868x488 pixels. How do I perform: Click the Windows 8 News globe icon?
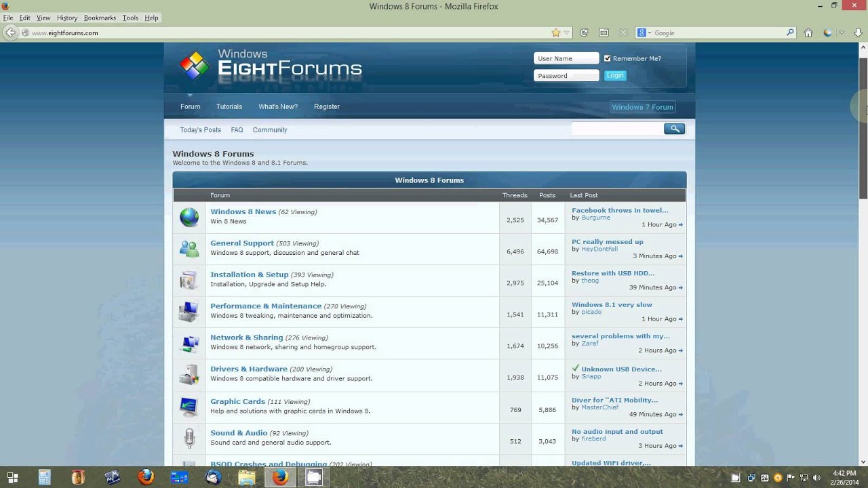tap(189, 217)
